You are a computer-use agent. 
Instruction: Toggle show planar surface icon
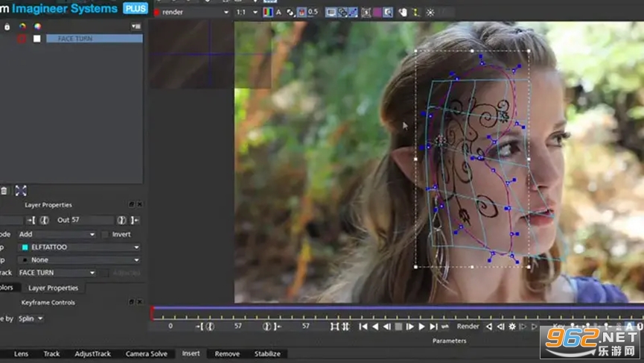point(366,13)
